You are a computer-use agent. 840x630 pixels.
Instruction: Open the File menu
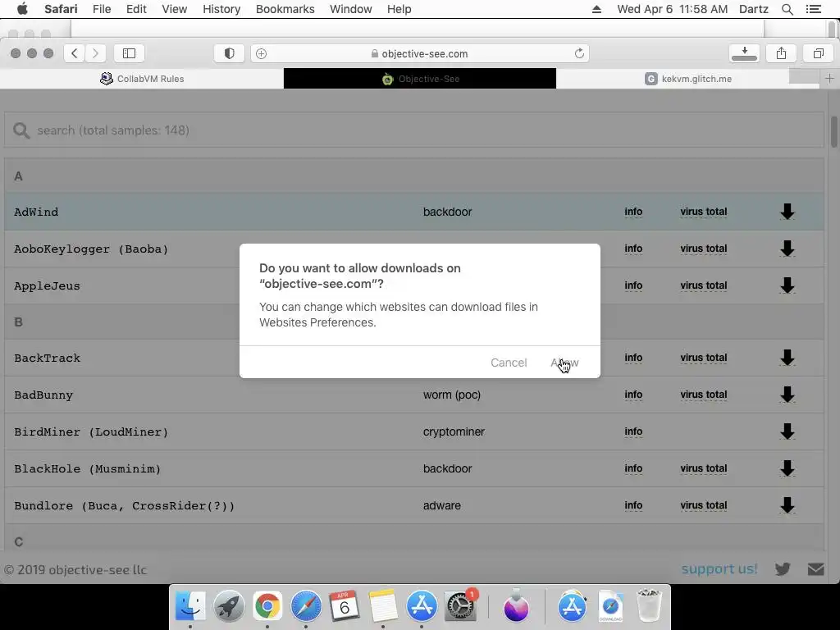101,9
